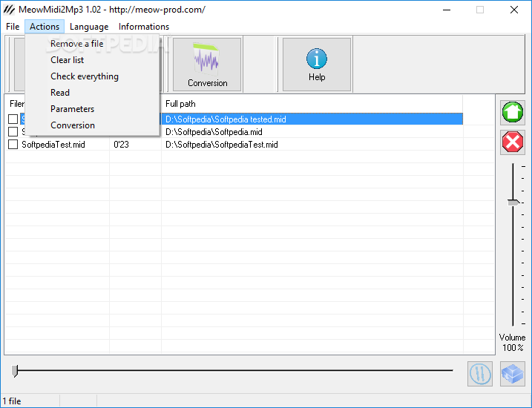Select path D:\Softpedia\Softpedia tested.mid
The width and height of the screenshot is (532, 408).
pyautogui.click(x=226, y=119)
